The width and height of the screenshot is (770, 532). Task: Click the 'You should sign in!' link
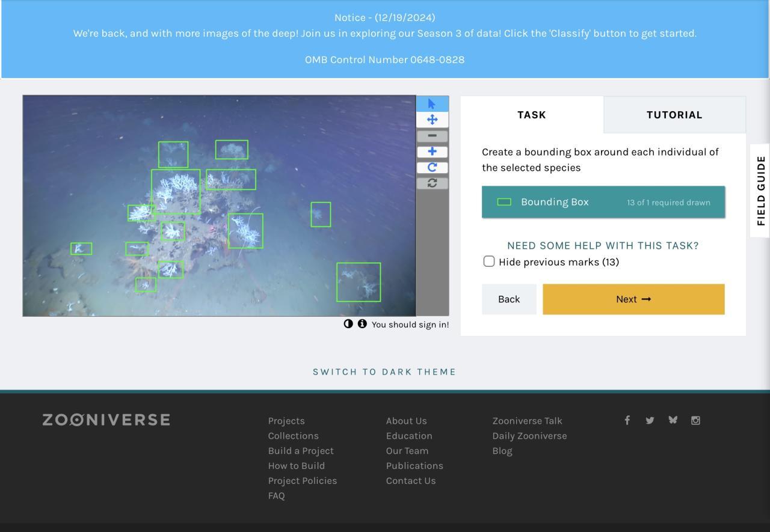point(410,325)
